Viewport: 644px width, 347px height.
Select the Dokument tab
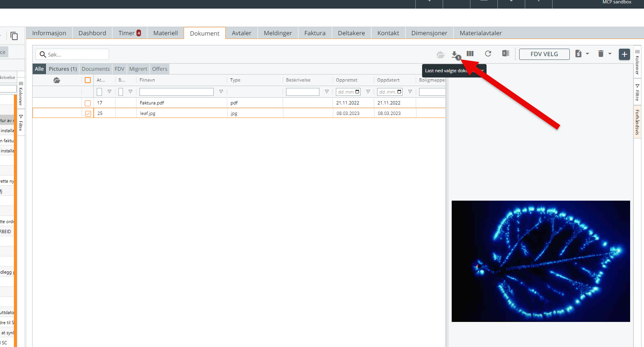click(205, 33)
